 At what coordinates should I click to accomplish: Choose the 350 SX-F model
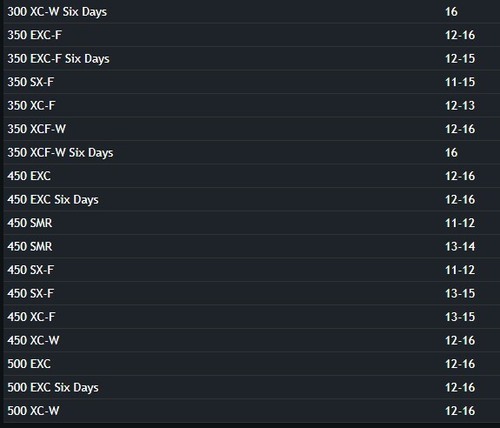(x=252, y=82)
